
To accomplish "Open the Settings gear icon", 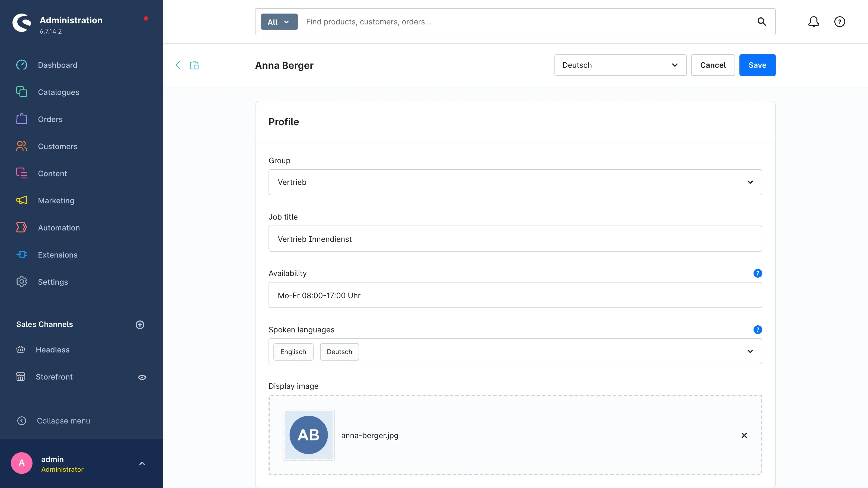I will click(x=22, y=282).
